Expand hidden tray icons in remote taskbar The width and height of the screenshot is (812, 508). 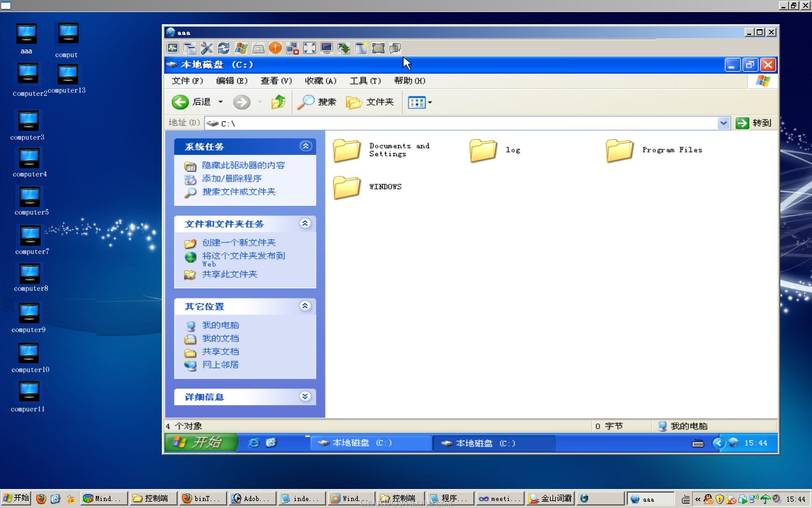point(718,443)
